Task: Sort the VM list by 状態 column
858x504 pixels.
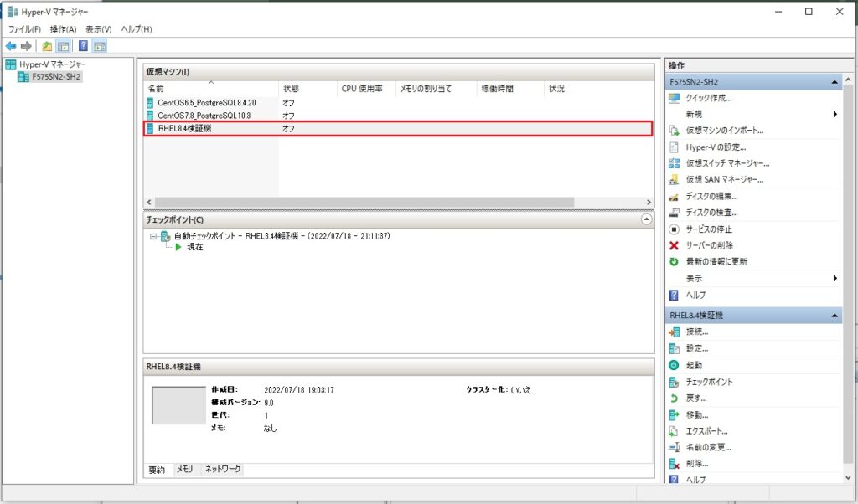Action: tap(308, 89)
